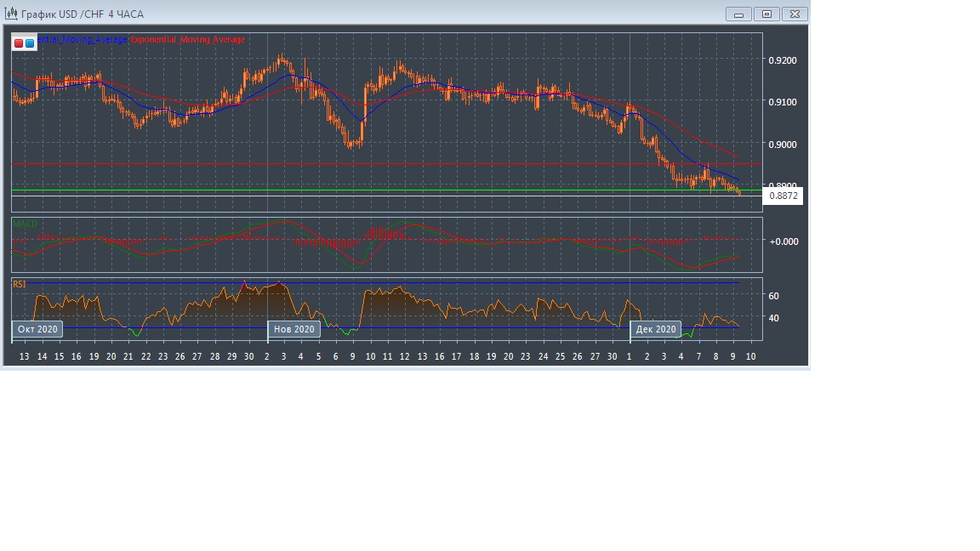Jump to the Ноя 2020 month marker
The image size is (980, 551).
(293, 329)
